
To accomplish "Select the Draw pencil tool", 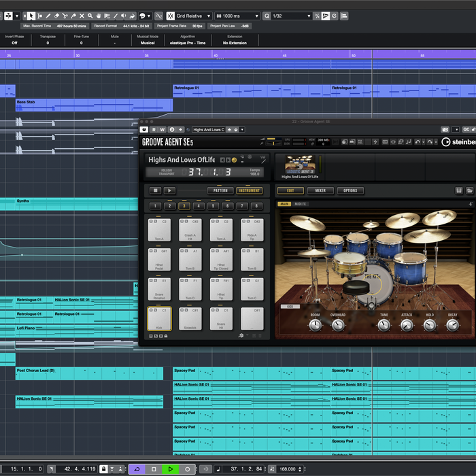I will tap(48, 16).
